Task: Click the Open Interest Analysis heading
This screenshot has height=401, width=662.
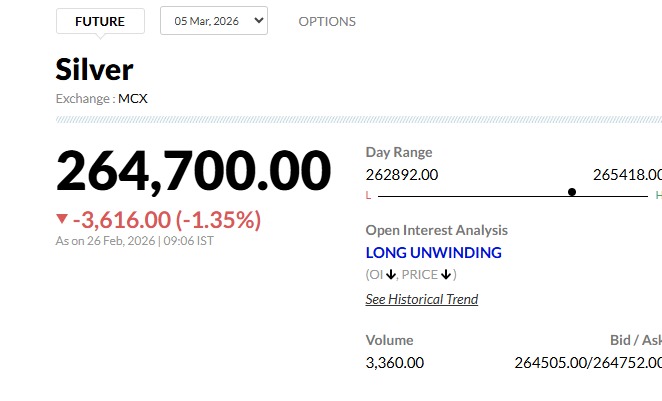Action: [437, 230]
